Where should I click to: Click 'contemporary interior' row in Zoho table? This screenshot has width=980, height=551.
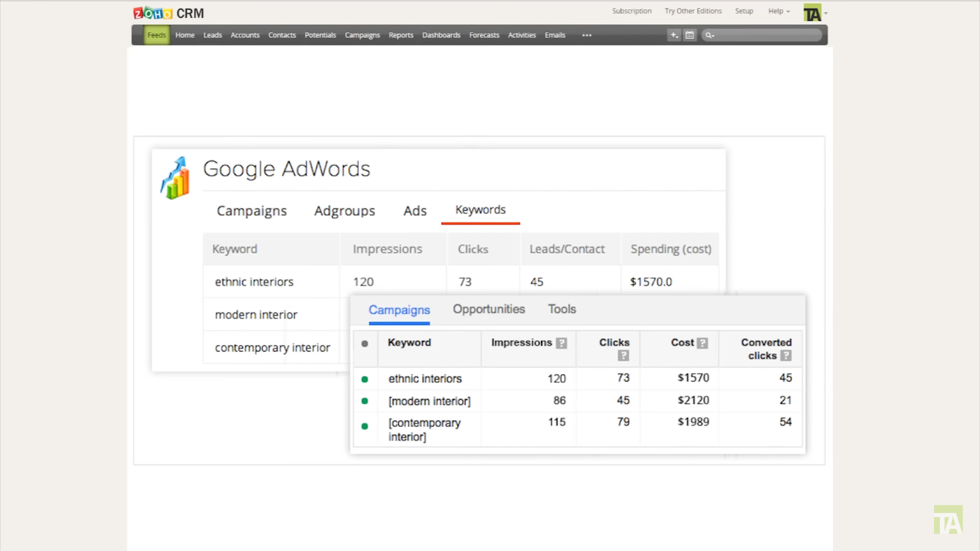tap(273, 347)
